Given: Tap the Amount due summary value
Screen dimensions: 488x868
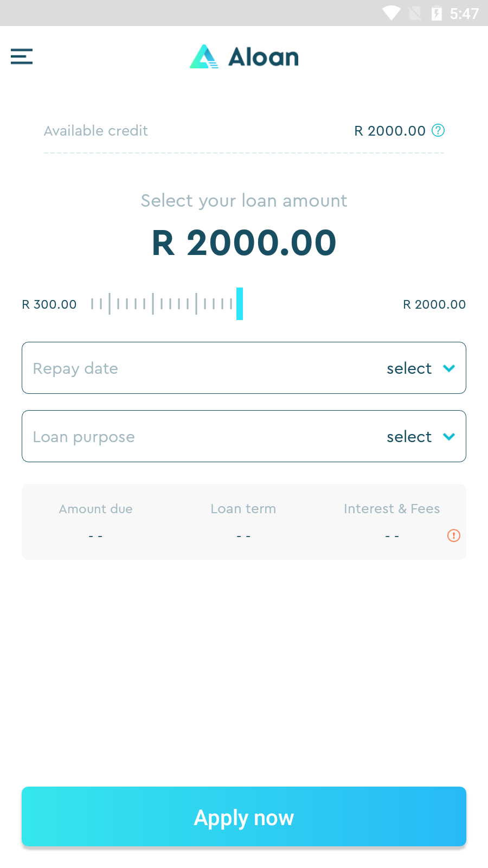Looking at the screenshot, I should tap(96, 536).
